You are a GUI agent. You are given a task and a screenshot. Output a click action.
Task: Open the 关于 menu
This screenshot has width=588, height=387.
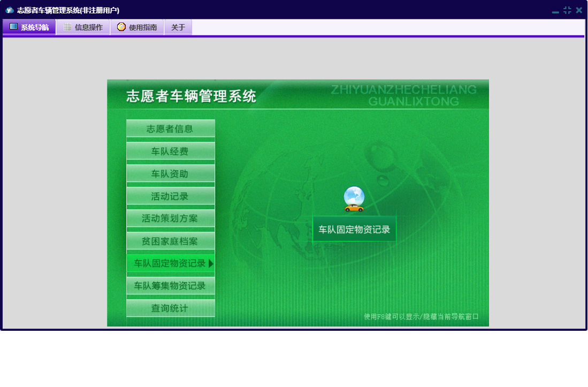tap(178, 27)
